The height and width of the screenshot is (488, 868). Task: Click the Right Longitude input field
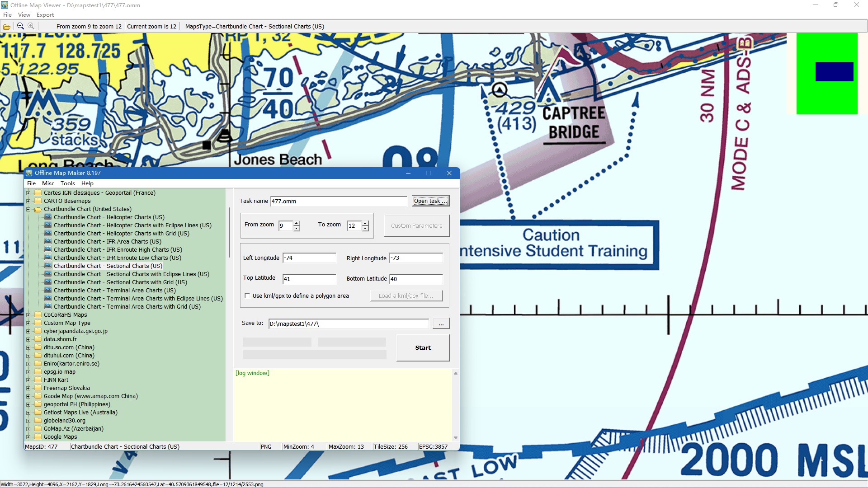(x=416, y=258)
